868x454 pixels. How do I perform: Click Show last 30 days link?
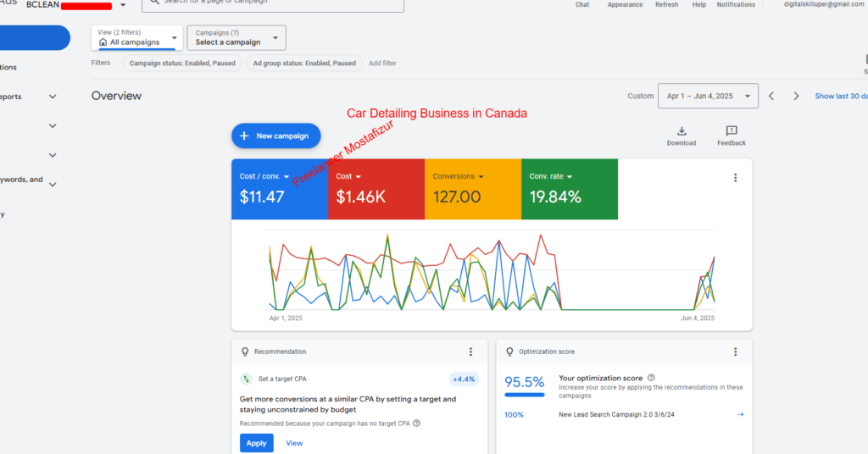tap(841, 97)
